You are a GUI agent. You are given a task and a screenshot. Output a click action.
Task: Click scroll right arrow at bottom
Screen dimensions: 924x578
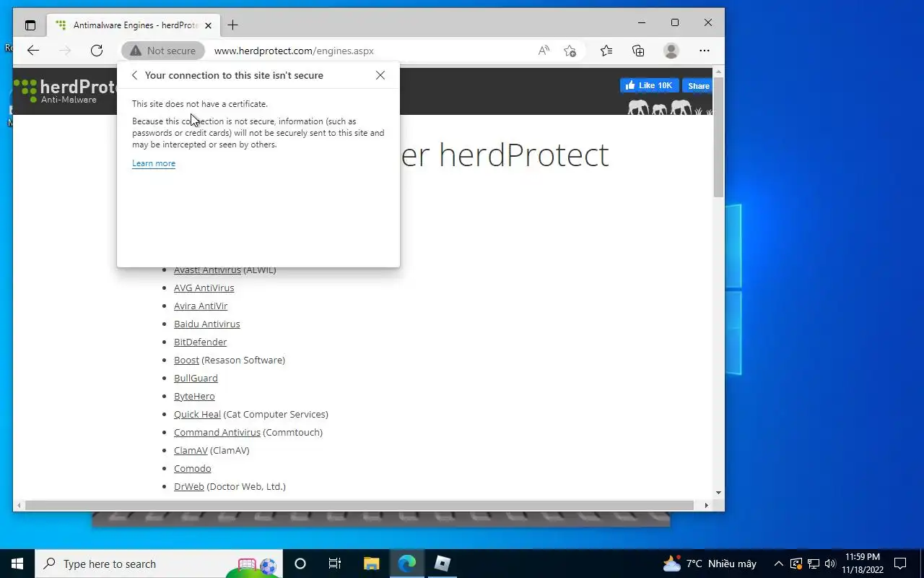[707, 505]
